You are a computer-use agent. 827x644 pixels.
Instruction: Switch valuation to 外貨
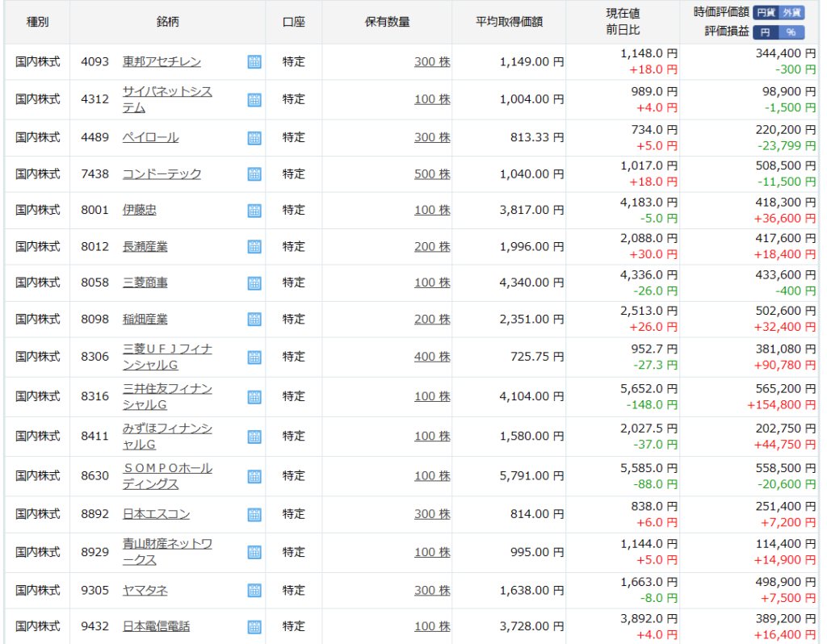[791, 13]
